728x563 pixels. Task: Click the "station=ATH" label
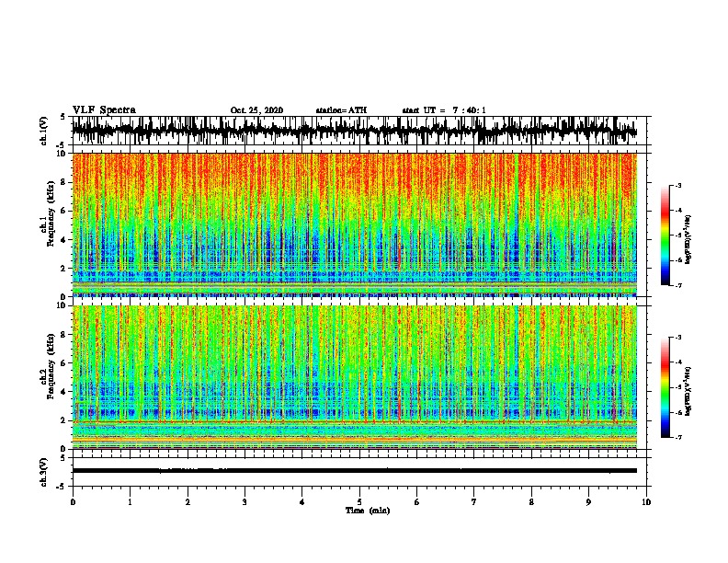click(x=341, y=110)
